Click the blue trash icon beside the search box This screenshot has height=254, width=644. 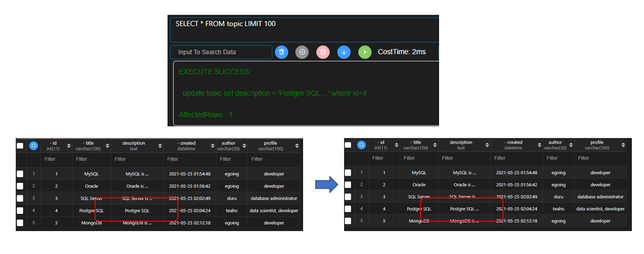[281, 52]
